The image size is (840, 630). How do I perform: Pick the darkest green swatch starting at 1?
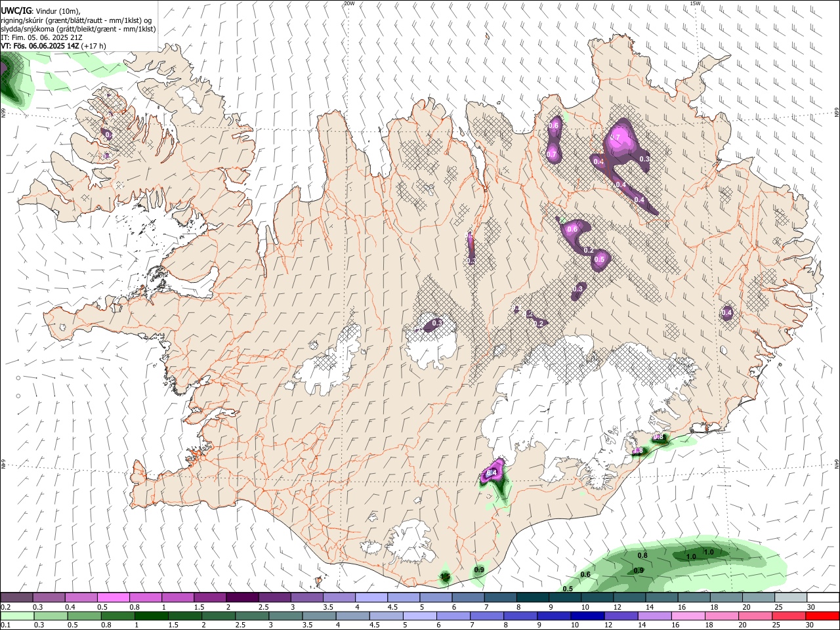[x=151, y=616]
